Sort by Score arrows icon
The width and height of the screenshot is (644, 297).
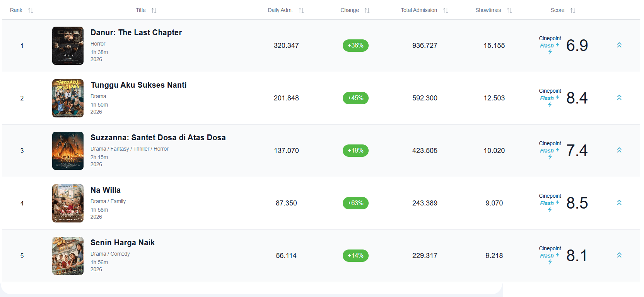coord(573,10)
